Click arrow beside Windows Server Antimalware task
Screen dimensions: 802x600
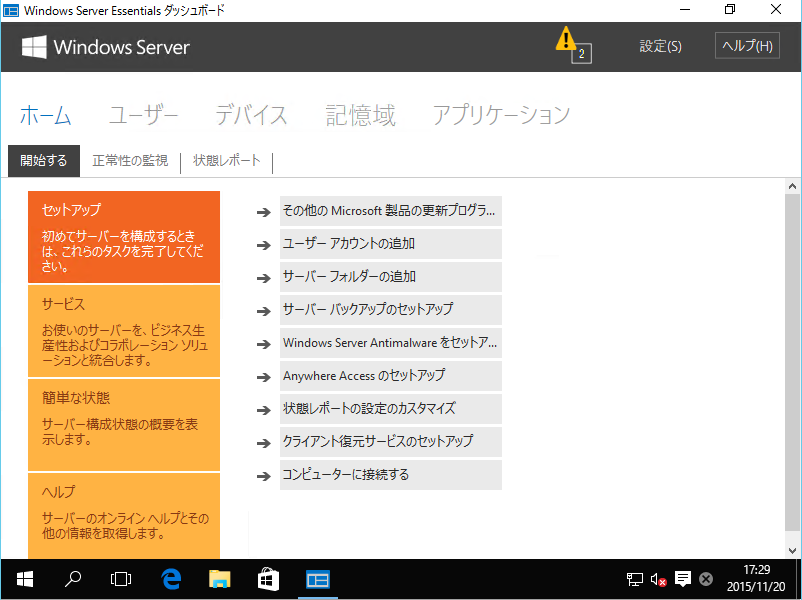(x=263, y=344)
